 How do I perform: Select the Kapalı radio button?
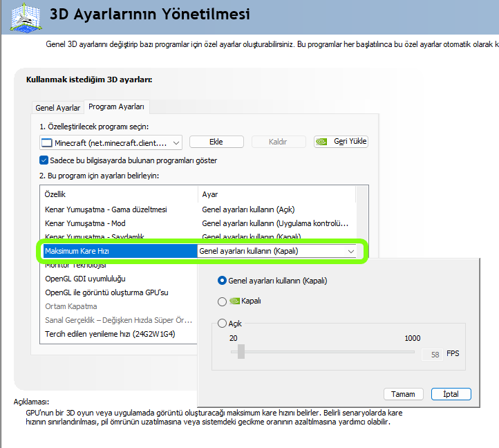(222, 301)
